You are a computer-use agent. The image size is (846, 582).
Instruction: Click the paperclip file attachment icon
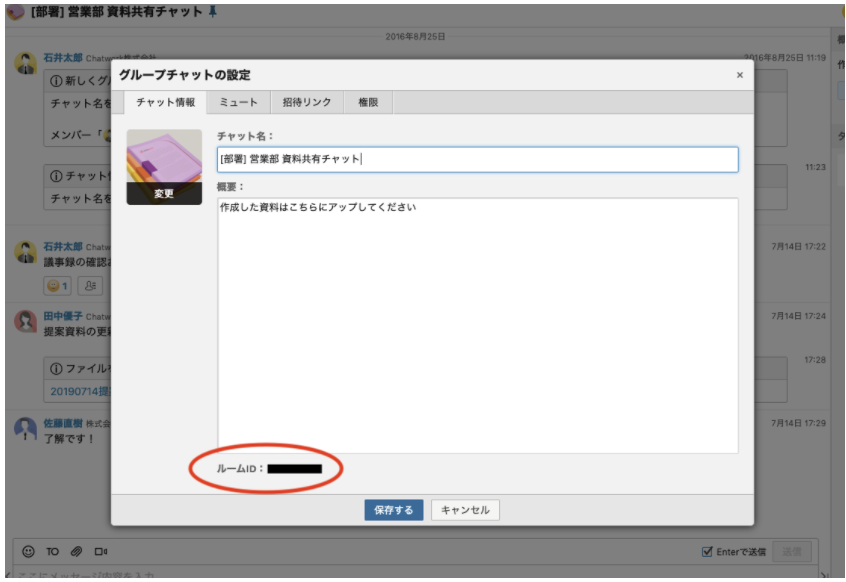(76, 551)
